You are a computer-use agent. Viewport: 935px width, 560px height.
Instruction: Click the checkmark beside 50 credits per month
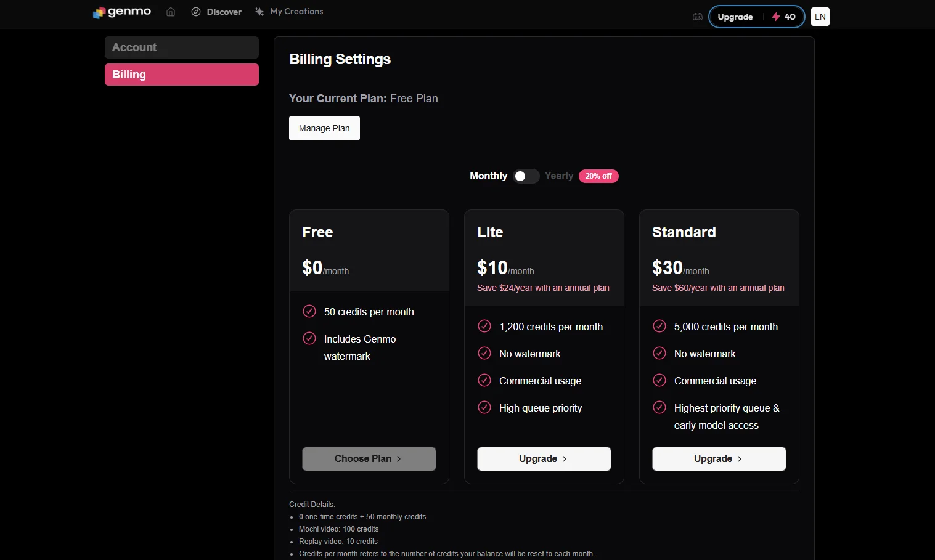coord(309,311)
